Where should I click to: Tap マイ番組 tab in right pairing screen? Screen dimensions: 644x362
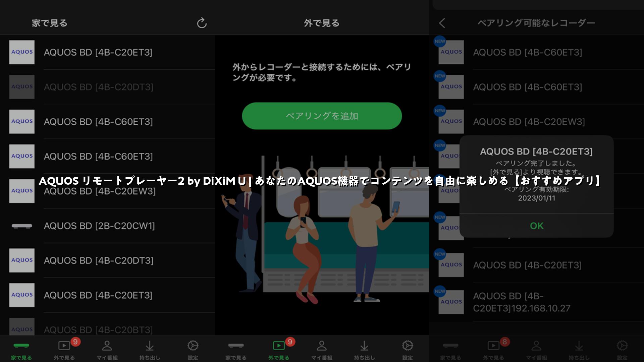click(536, 350)
